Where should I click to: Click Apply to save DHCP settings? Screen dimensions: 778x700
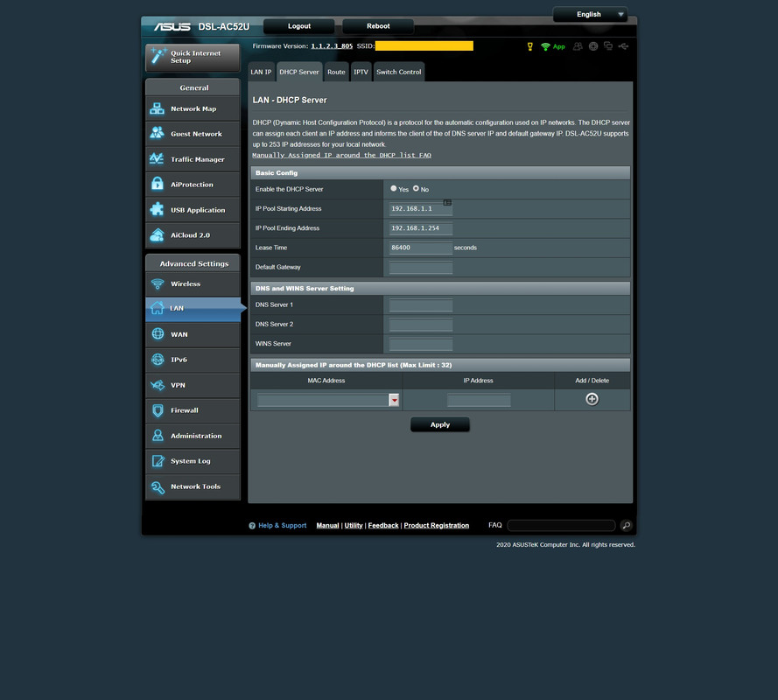coord(440,424)
